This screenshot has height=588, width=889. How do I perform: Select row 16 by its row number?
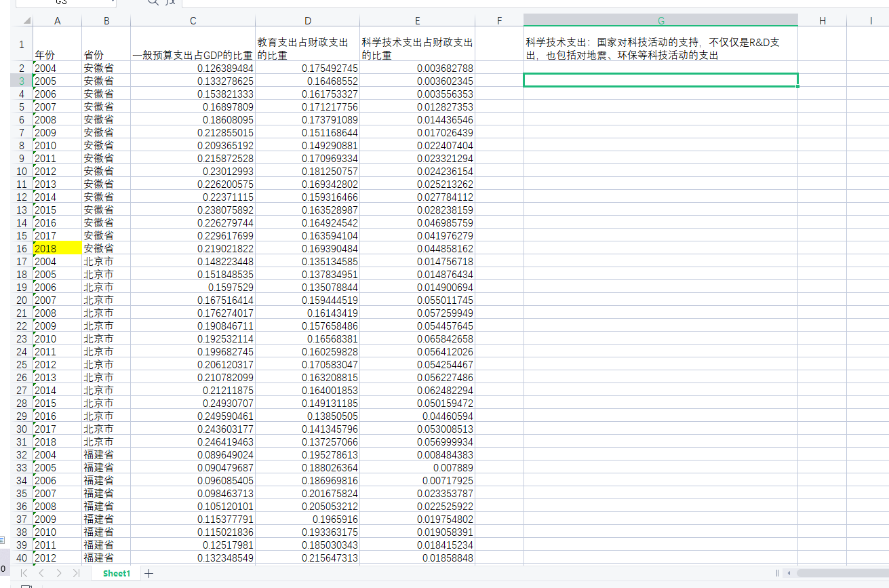point(21,248)
